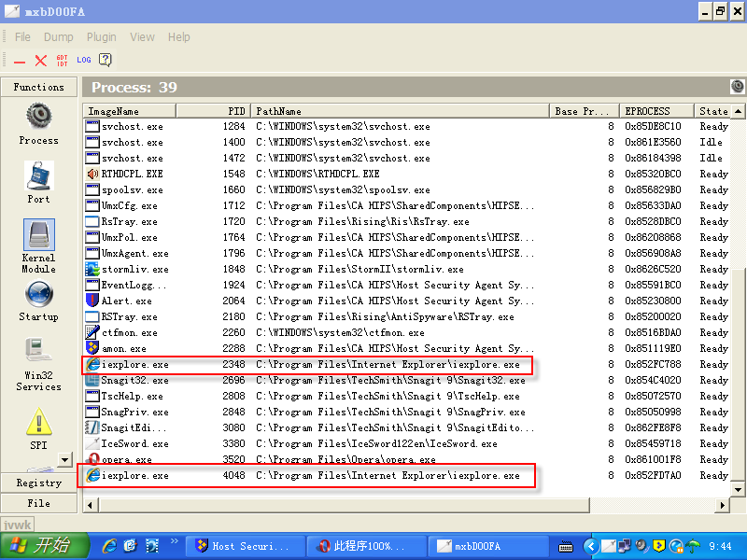Select the TscHelp.exe process row
Image resolution: width=747 pixels, height=560 pixels.
pyautogui.click(x=406, y=396)
